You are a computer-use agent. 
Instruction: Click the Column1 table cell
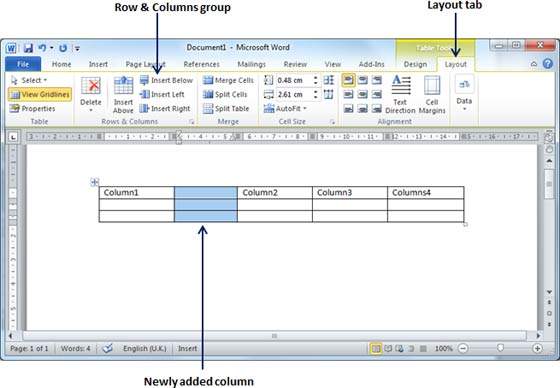[x=136, y=193]
